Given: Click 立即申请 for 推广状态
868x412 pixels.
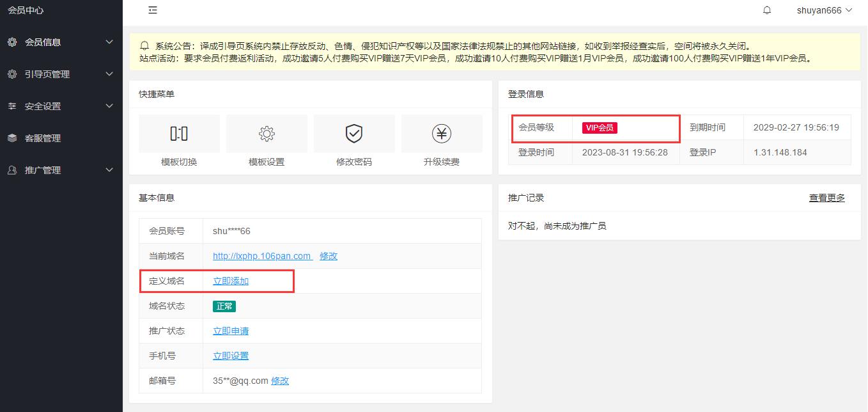Looking at the screenshot, I should [231, 331].
